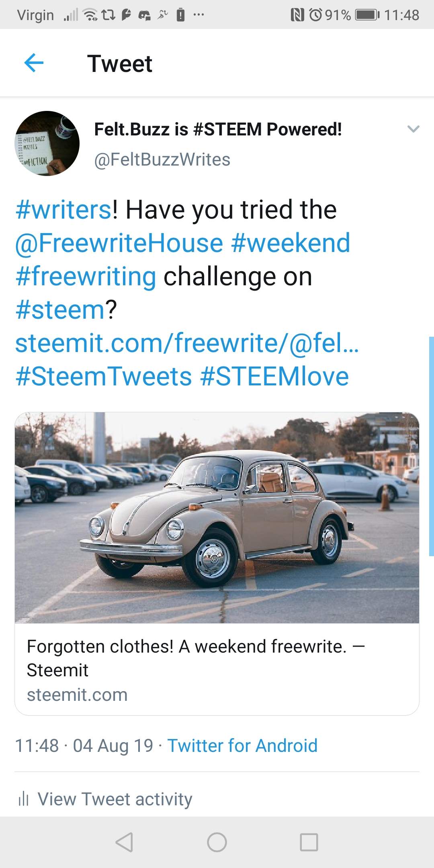Tap the back arrow icon

pos(34,63)
